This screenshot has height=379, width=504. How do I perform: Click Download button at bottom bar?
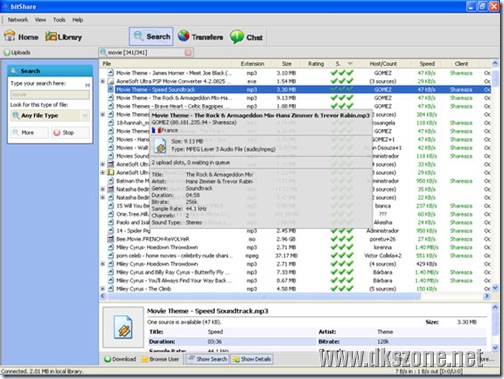[120, 359]
